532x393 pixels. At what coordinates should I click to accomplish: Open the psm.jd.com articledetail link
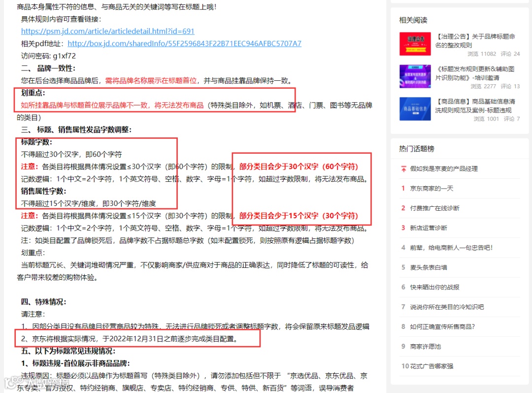click(x=107, y=31)
